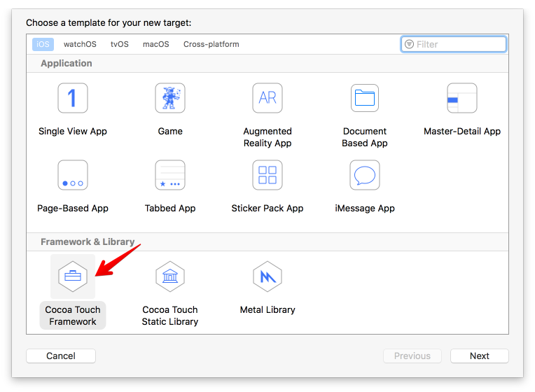Choose the Cocoa Touch Static Library icon

[170, 276]
